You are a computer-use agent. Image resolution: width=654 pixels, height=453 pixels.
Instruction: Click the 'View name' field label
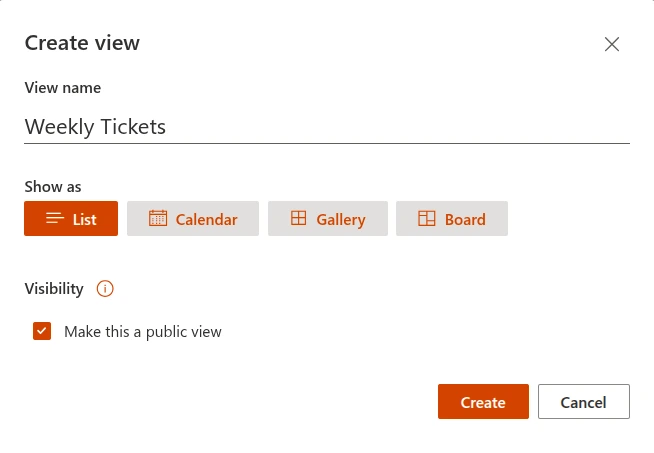pos(62,88)
